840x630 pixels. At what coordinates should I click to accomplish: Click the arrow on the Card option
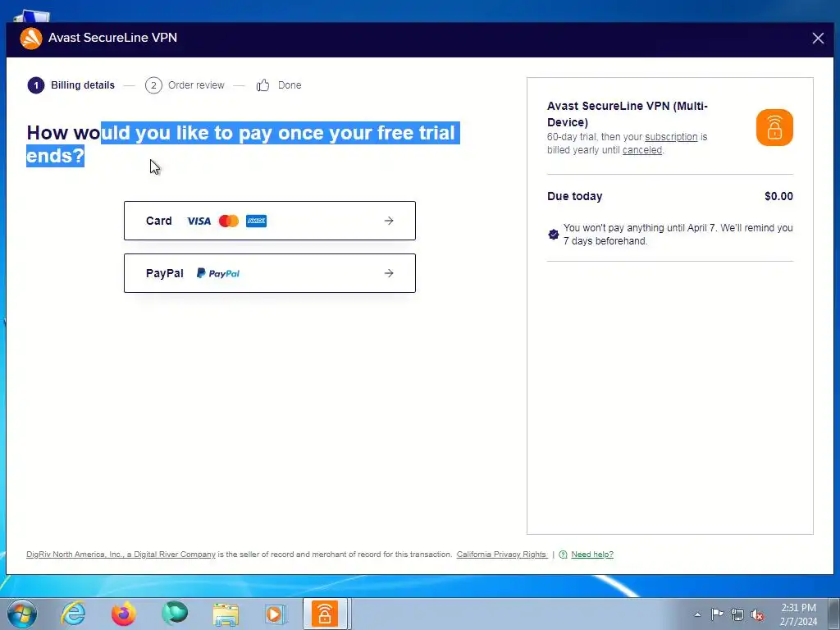pyautogui.click(x=389, y=221)
